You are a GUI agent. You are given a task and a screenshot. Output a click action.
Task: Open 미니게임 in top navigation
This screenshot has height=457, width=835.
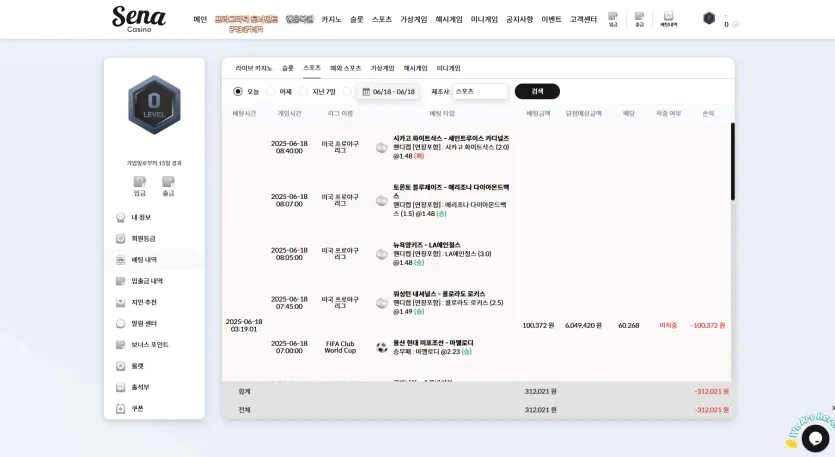[484, 19]
